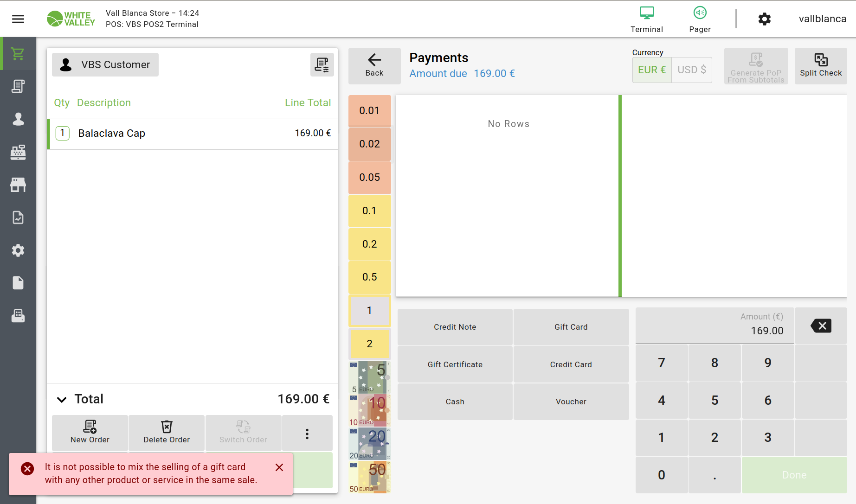Viewport: 856px width, 504px height.
Task: Open the sidebar settings gear
Action: (18, 250)
